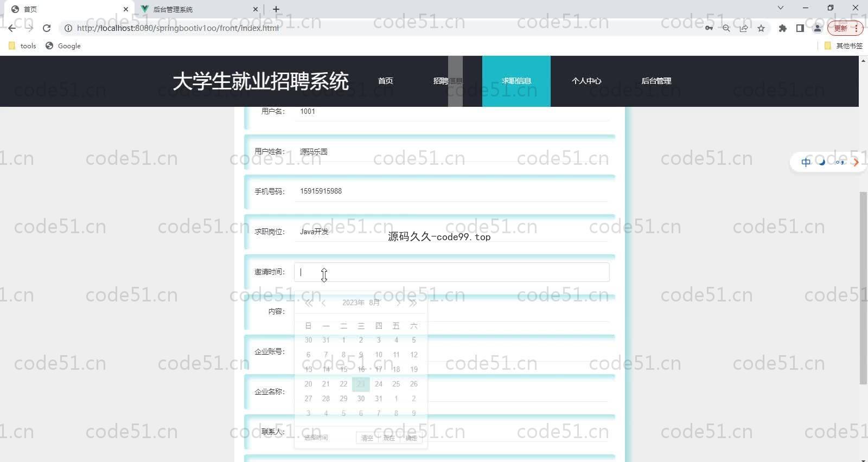Go to 首页 in navigation bar
This screenshot has width=868, height=462.
point(385,81)
